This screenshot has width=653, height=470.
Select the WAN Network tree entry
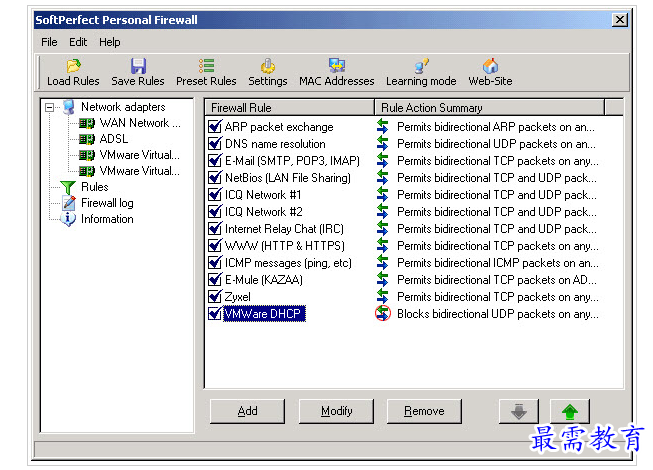click(140, 123)
